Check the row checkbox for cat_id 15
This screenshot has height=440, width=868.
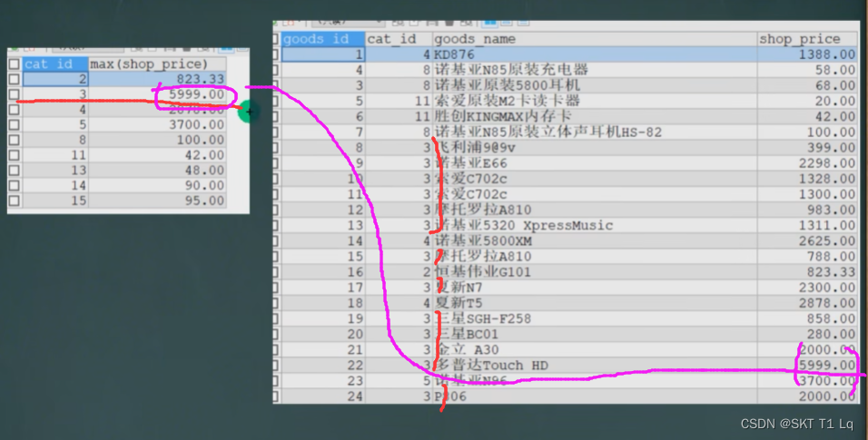pyautogui.click(x=15, y=200)
